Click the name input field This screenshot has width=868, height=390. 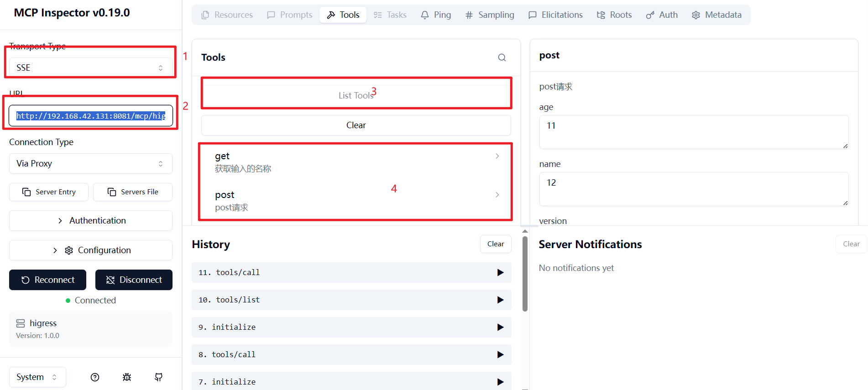pyautogui.click(x=694, y=189)
